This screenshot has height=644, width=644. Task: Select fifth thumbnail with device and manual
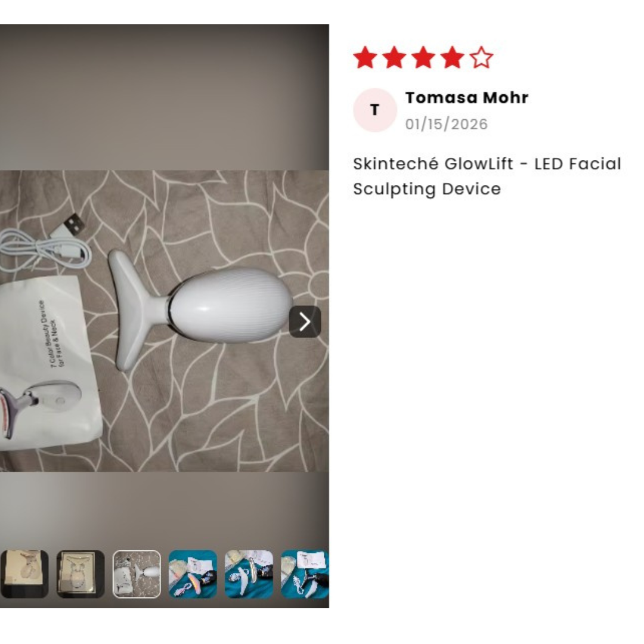249,574
